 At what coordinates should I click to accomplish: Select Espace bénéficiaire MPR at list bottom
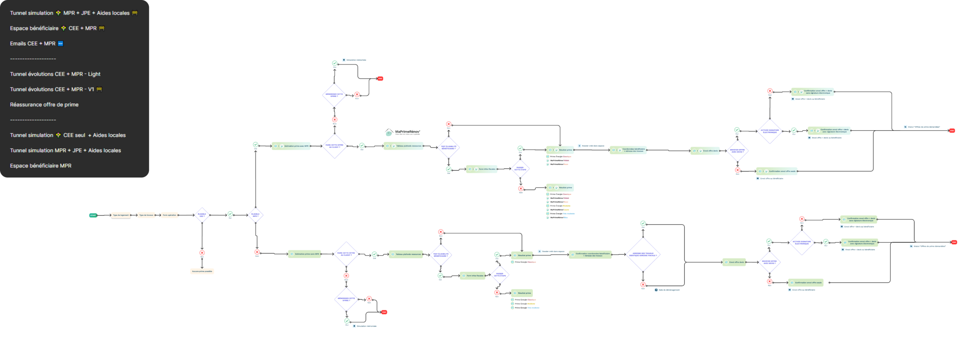(41, 166)
